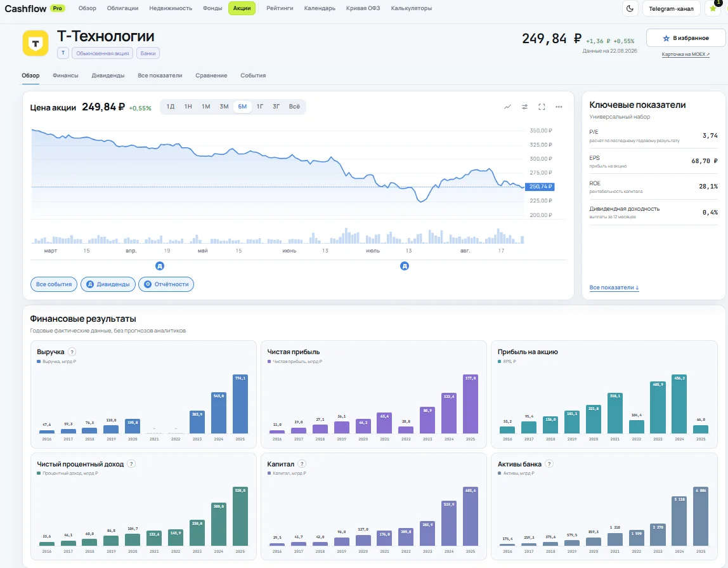The image size is (728, 568).
Task: Select 1М chart period
Action: click(x=206, y=107)
